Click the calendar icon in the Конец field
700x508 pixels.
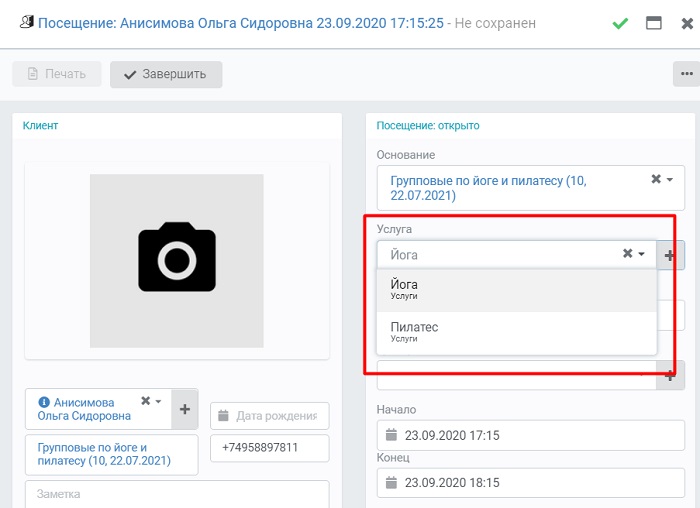tap(391, 482)
